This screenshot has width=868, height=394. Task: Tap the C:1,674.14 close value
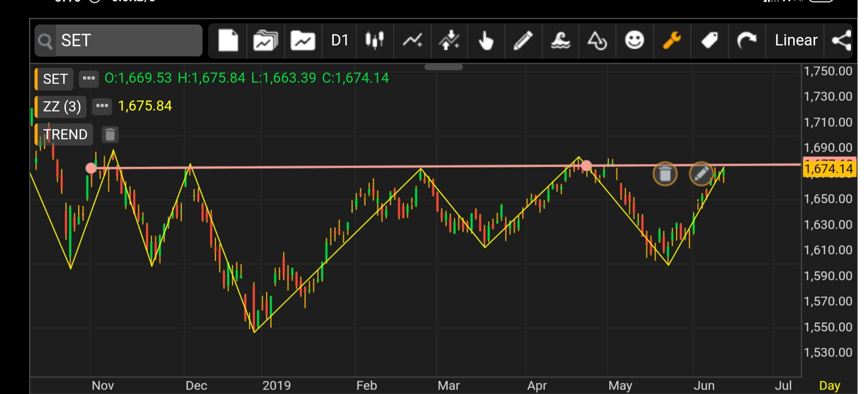pos(355,78)
